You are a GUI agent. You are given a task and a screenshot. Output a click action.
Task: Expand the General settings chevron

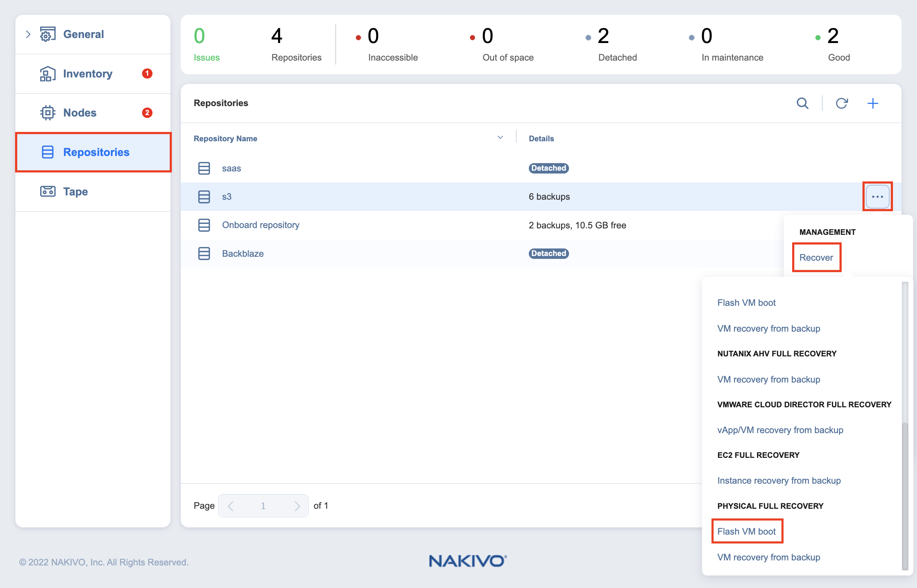[28, 34]
